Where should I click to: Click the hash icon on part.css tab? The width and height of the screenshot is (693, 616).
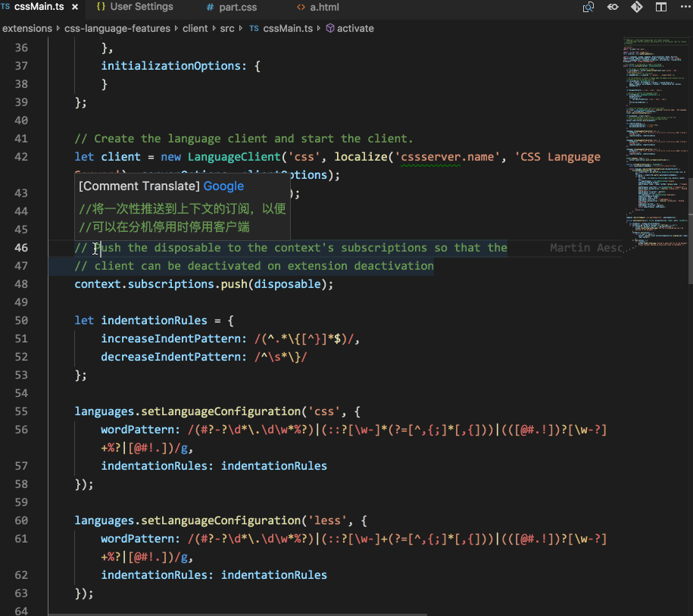click(211, 8)
